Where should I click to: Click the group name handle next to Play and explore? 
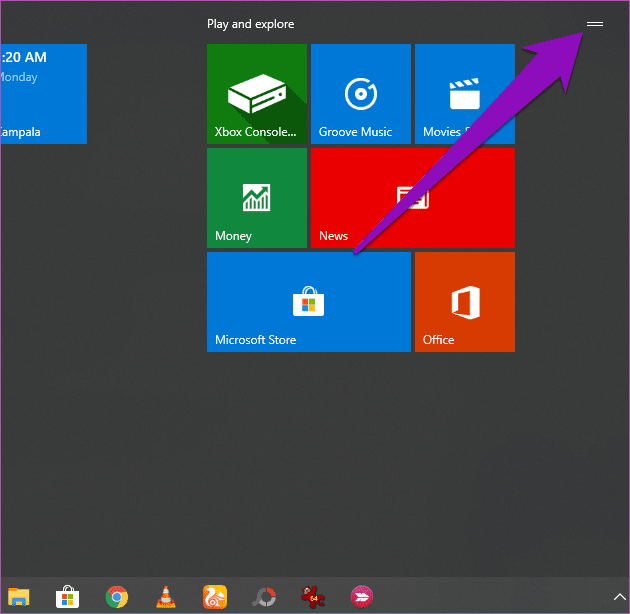tap(595, 24)
